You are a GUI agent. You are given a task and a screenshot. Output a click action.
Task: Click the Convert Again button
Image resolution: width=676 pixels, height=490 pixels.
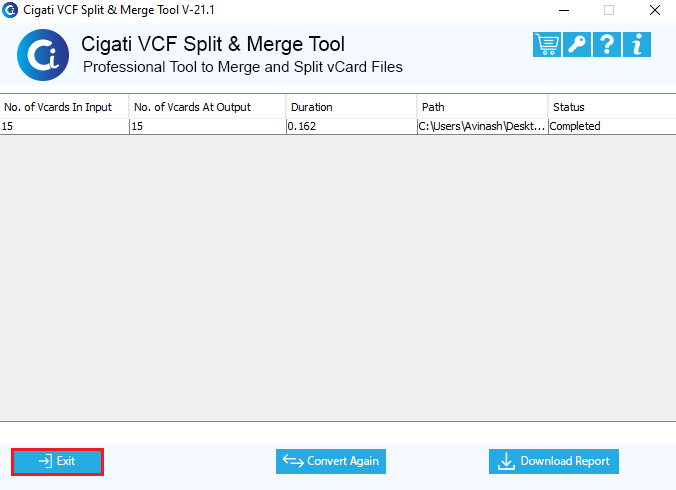pos(331,462)
